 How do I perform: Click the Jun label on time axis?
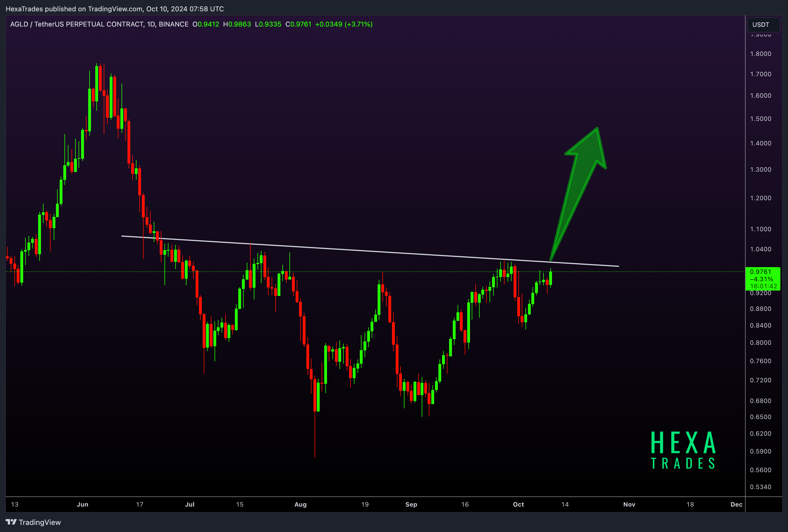83,504
